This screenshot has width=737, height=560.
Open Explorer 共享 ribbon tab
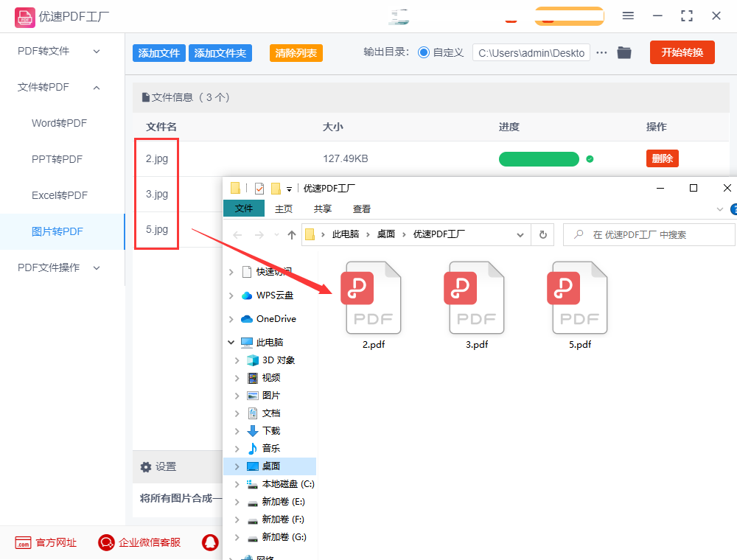(323, 209)
